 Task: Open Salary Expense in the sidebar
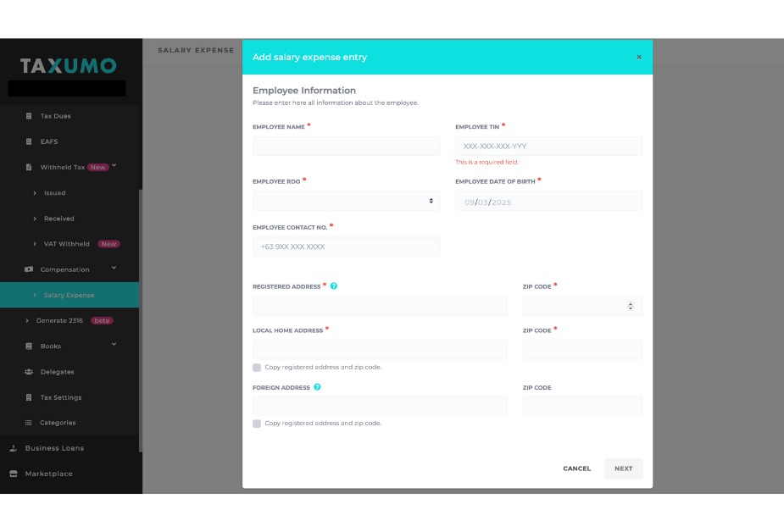69,295
